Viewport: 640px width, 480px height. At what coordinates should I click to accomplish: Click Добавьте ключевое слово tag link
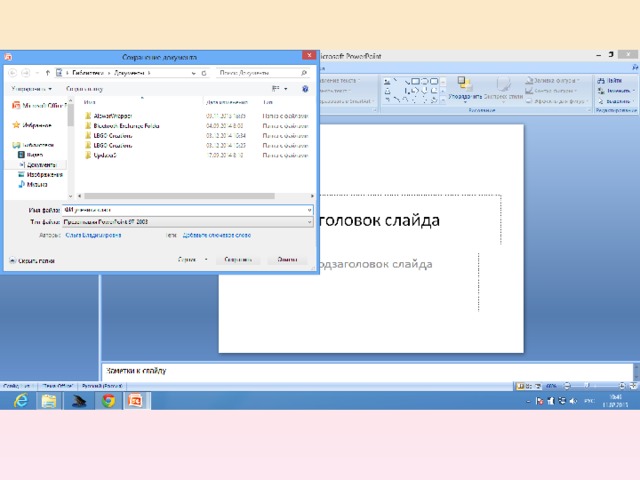coord(216,235)
